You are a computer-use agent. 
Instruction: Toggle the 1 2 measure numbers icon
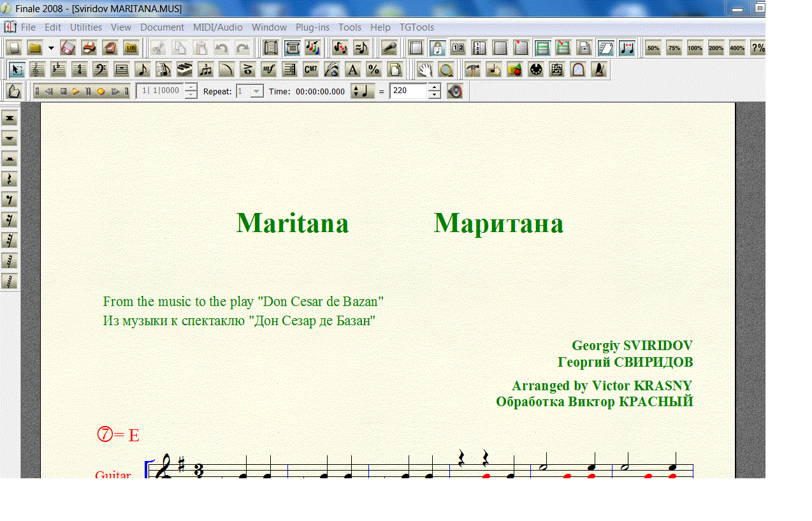(458, 48)
